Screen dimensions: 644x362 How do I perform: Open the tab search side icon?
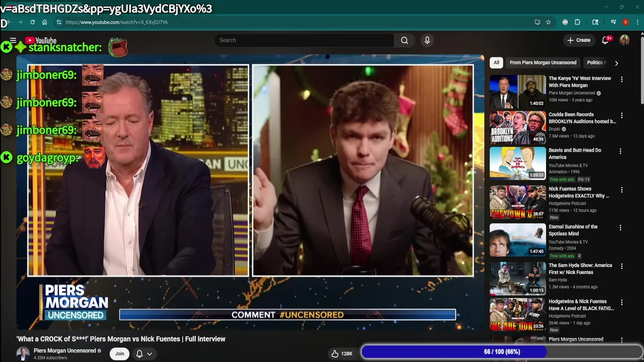595,22
